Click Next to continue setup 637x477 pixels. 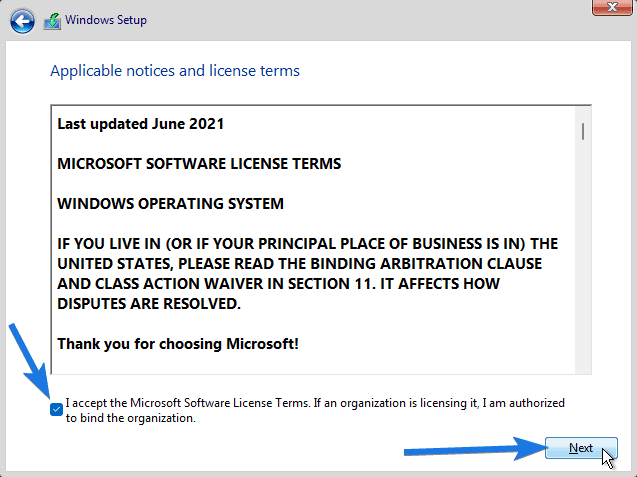pos(581,448)
